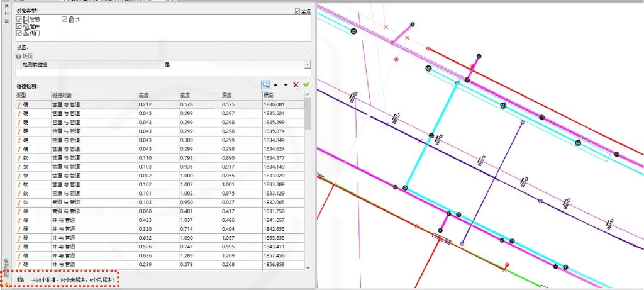Uncheck the 管件 object type checkbox

click(19, 26)
